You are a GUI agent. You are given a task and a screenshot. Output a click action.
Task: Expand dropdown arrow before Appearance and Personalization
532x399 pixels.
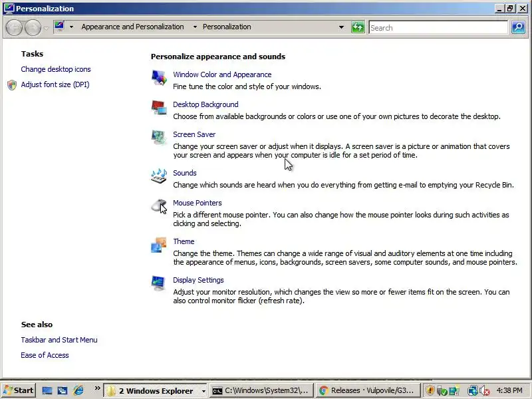pos(71,27)
